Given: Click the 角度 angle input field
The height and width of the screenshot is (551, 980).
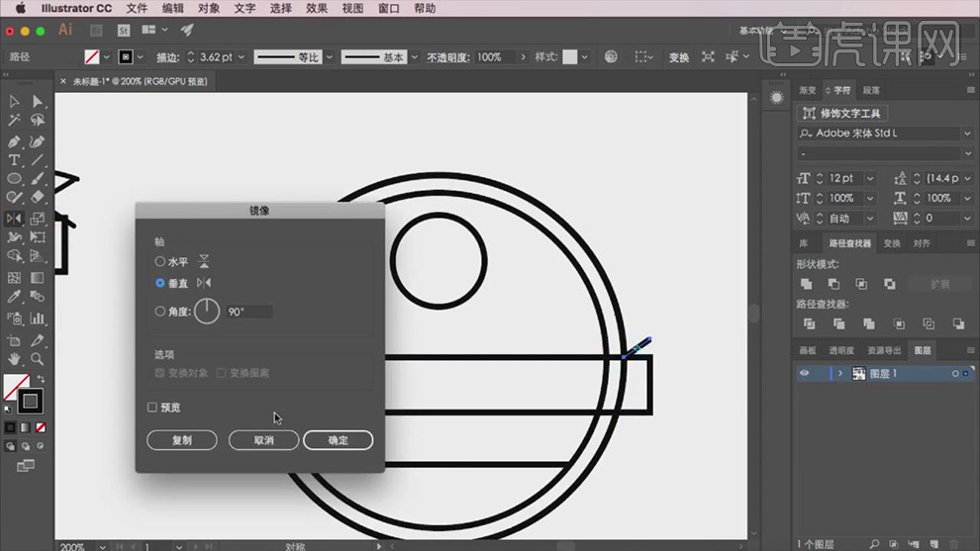Looking at the screenshot, I should pyautogui.click(x=249, y=312).
